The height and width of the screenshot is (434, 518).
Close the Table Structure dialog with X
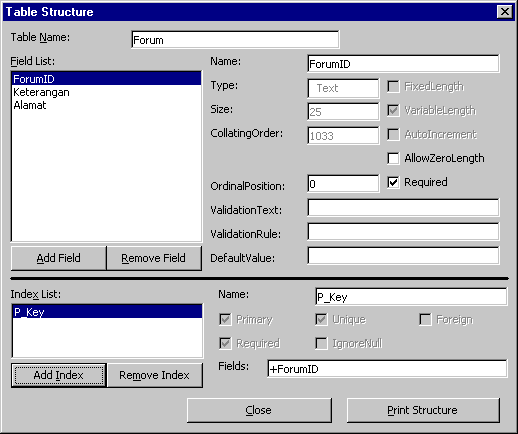point(505,12)
